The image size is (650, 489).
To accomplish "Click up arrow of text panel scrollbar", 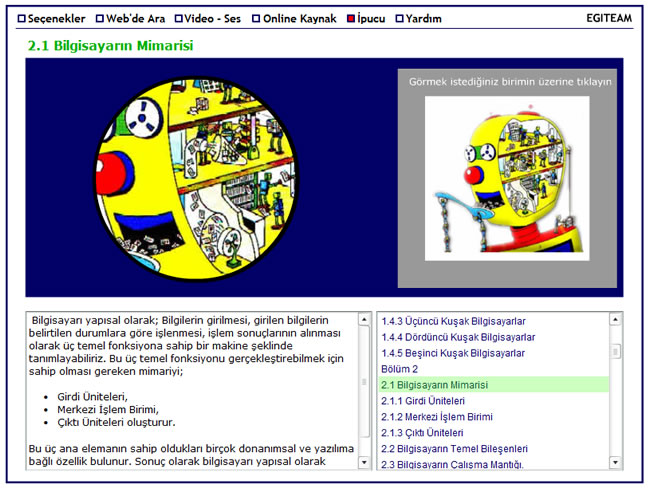I will 364,320.
